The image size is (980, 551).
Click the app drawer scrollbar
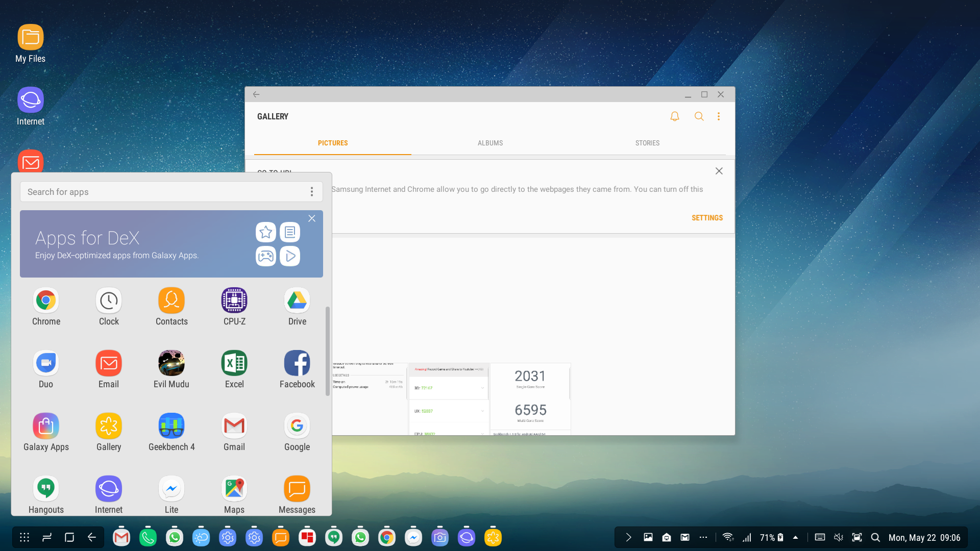(x=328, y=351)
